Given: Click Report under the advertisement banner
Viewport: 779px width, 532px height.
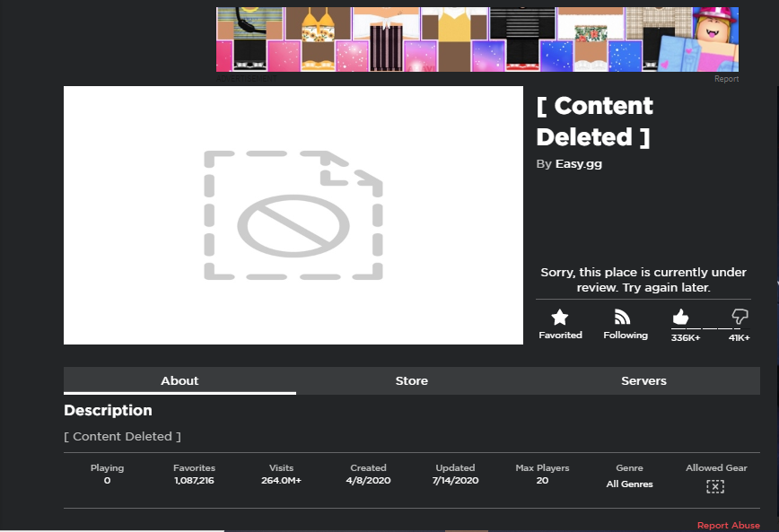Looking at the screenshot, I should (x=726, y=79).
